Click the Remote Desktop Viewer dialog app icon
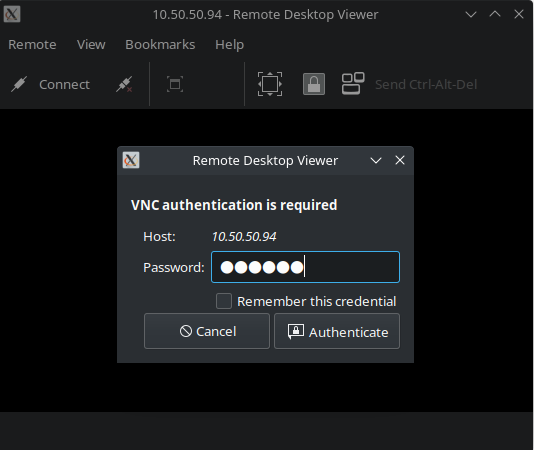 [131, 160]
